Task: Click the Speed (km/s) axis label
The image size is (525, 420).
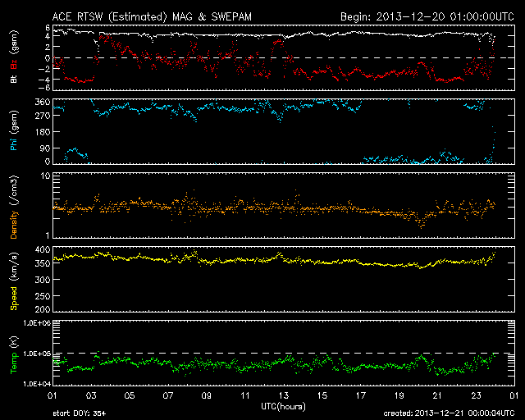Action: [14, 281]
